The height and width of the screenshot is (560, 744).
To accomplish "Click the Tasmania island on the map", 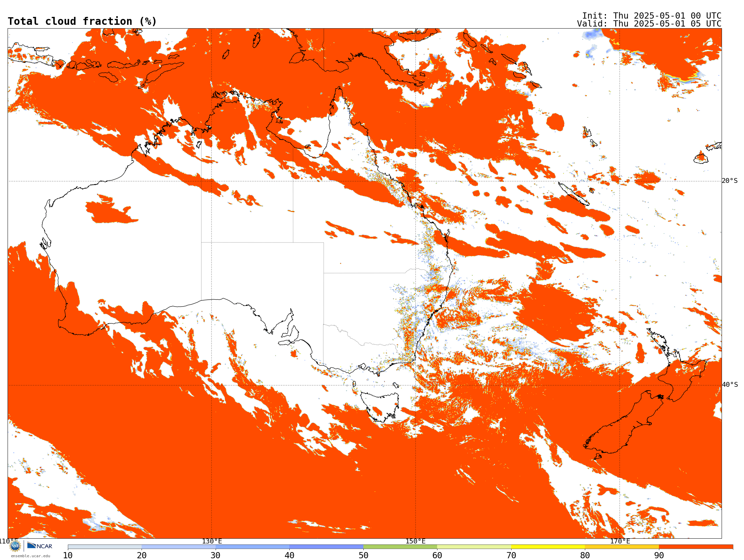I will pyautogui.click(x=380, y=406).
